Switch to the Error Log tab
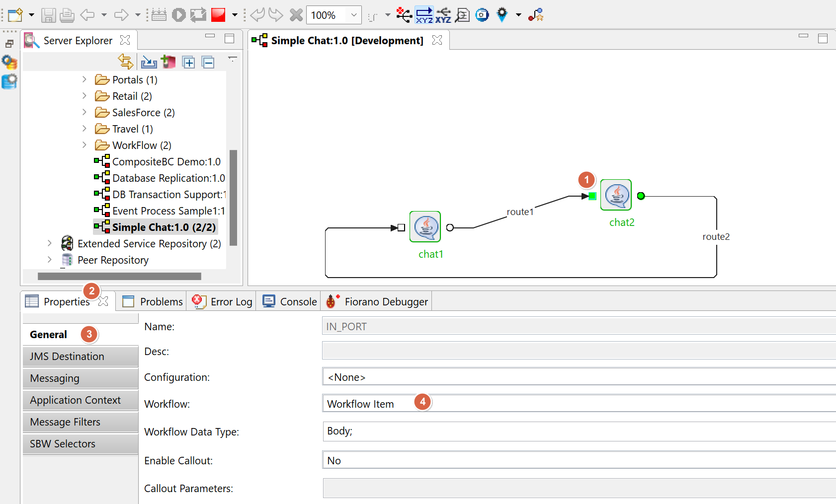 [x=222, y=301]
